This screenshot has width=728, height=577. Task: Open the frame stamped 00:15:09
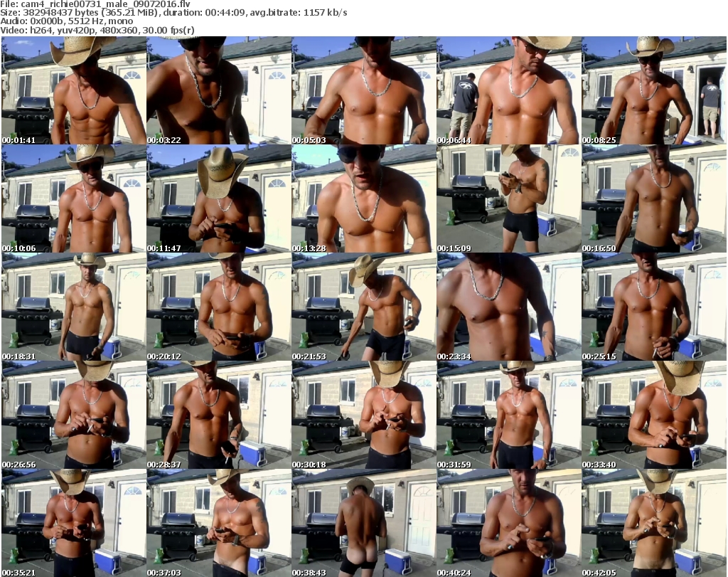[508, 198]
